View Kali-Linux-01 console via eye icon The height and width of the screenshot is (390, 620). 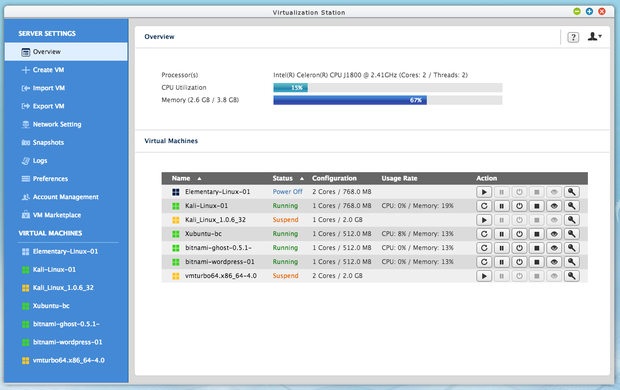click(554, 206)
